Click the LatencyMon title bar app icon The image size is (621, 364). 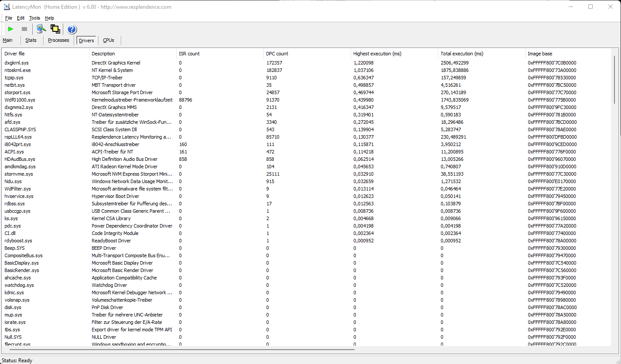(6, 7)
